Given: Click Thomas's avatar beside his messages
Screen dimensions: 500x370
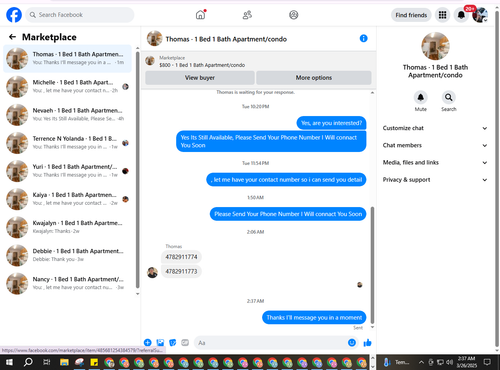Looking at the screenshot, I should (152, 272).
